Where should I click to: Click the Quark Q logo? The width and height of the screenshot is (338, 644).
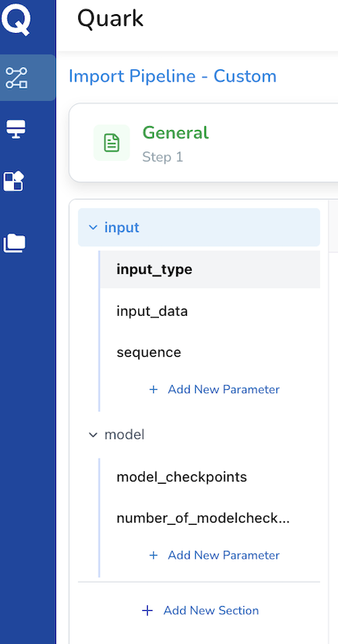[x=16, y=21]
